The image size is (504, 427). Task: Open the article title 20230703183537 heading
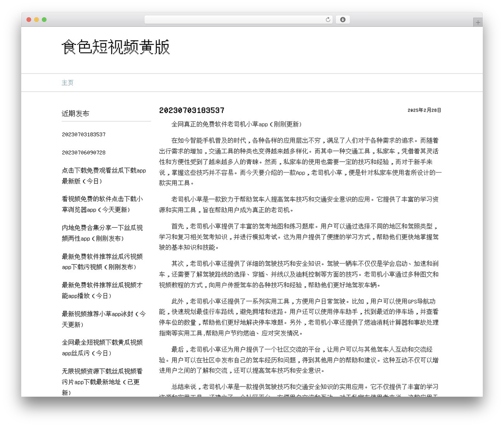tap(192, 110)
